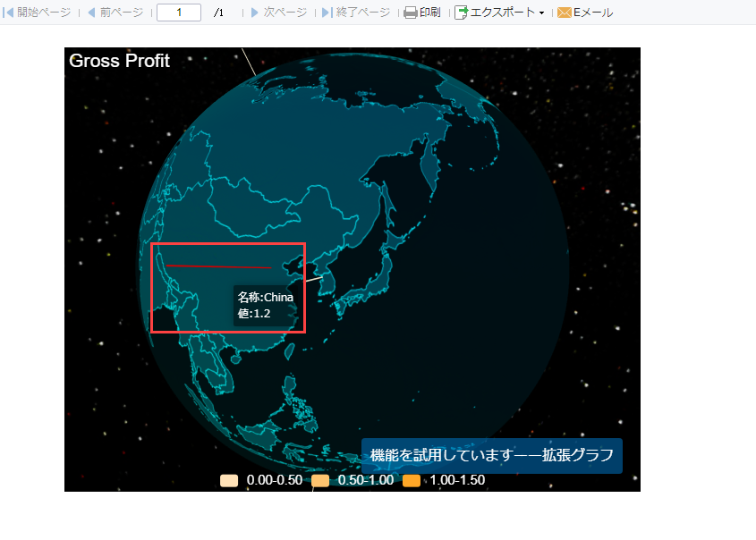The height and width of the screenshot is (540, 756).
Task: Open the export (エクスポート) dropdown
Action: point(499,13)
